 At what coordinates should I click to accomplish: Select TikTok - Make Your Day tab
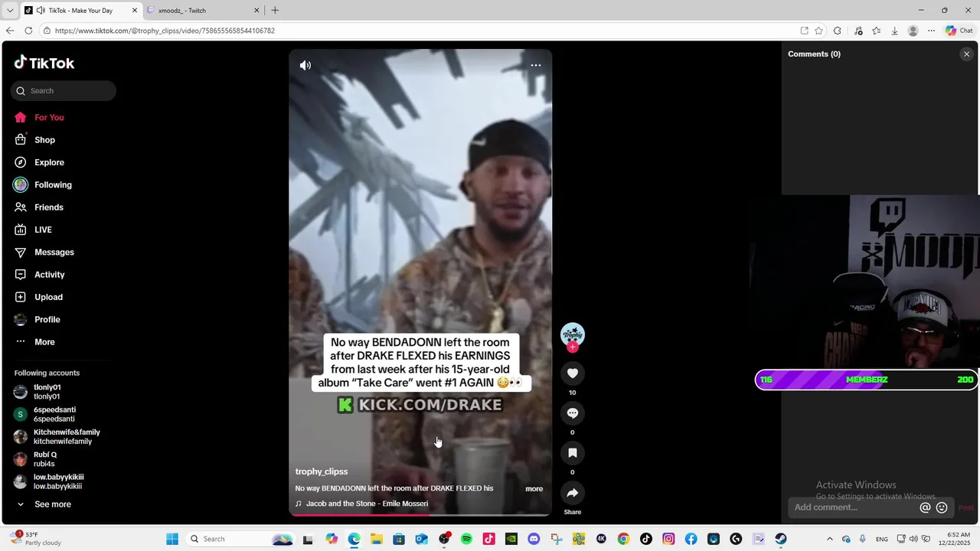pos(80,11)
